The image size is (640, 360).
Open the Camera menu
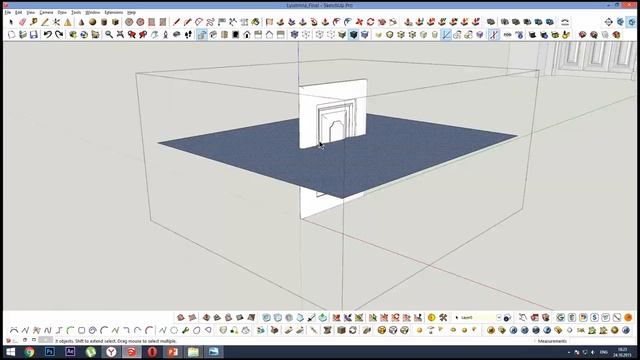[x=46, y=13]
